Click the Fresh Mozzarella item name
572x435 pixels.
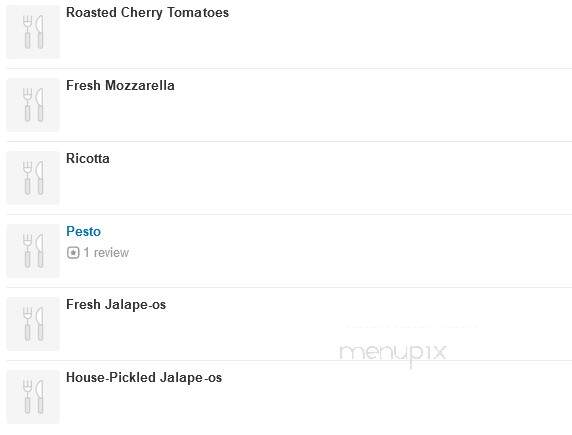click(120, 85)
